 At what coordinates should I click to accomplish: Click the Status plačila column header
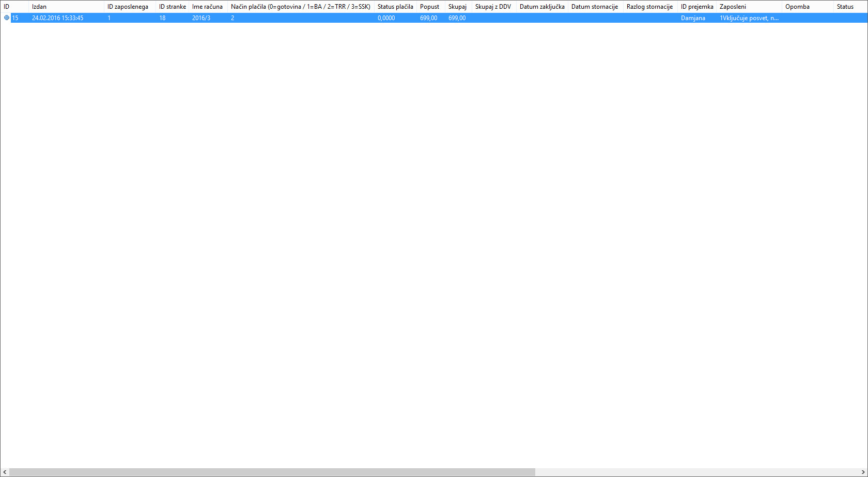tap(395, 7)
